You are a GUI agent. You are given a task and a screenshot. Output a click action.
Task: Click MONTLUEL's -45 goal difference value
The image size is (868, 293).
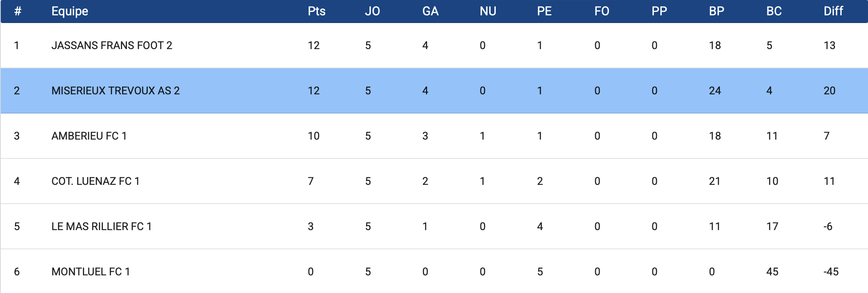tap(831, 272)
